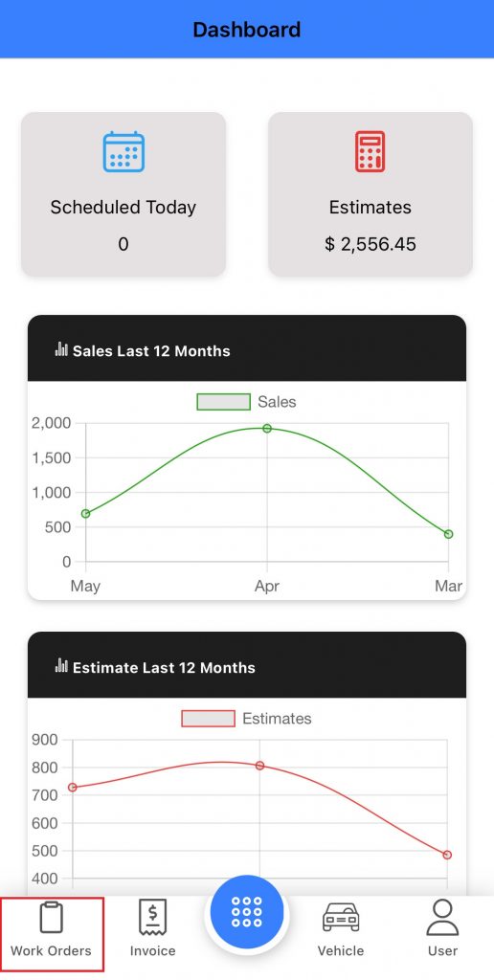Open the Estimates $ 2,556.45 card
This screenshot has width=494, height=980.
370,194
